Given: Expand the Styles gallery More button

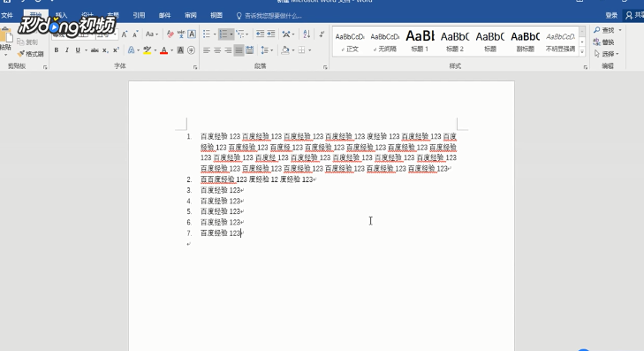Looking at the screenshot, I should (x=582, y=52).
